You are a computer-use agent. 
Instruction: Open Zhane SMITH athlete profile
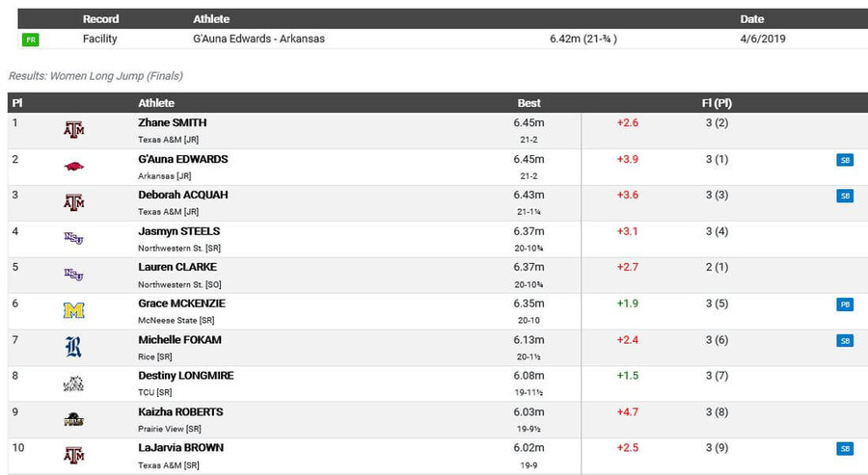click(x=173, y=122)
